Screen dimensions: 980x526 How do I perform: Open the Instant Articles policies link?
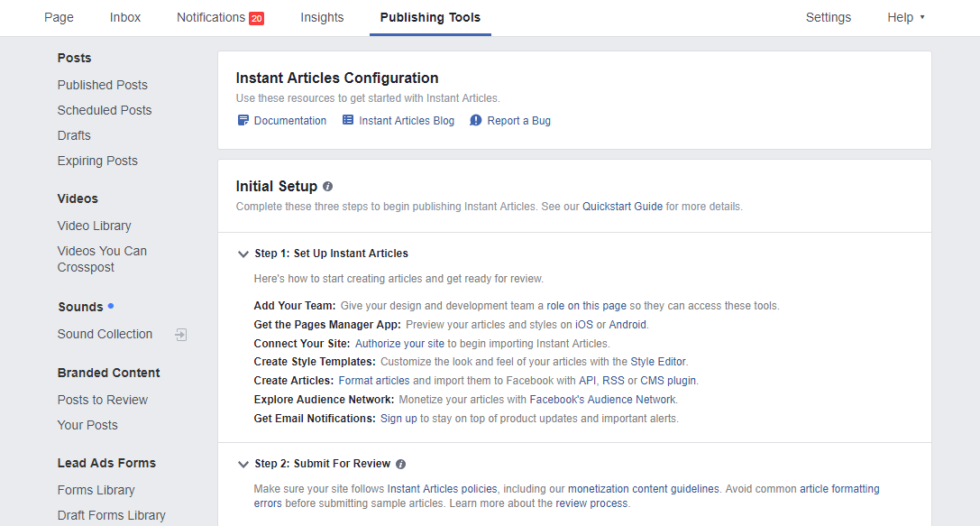442,488
